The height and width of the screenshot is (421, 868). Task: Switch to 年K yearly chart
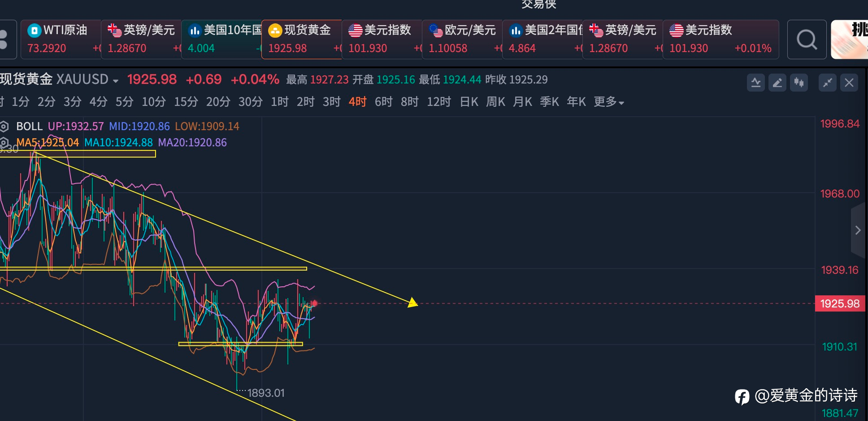(x=576, y=102)
